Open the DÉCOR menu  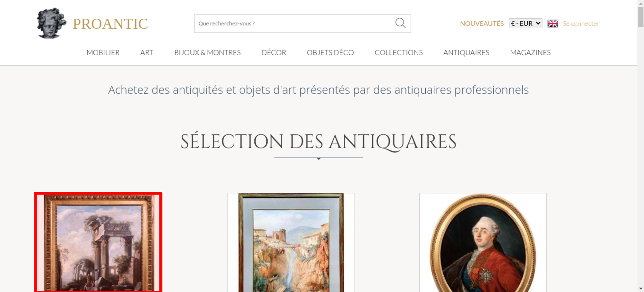[274, 52]
